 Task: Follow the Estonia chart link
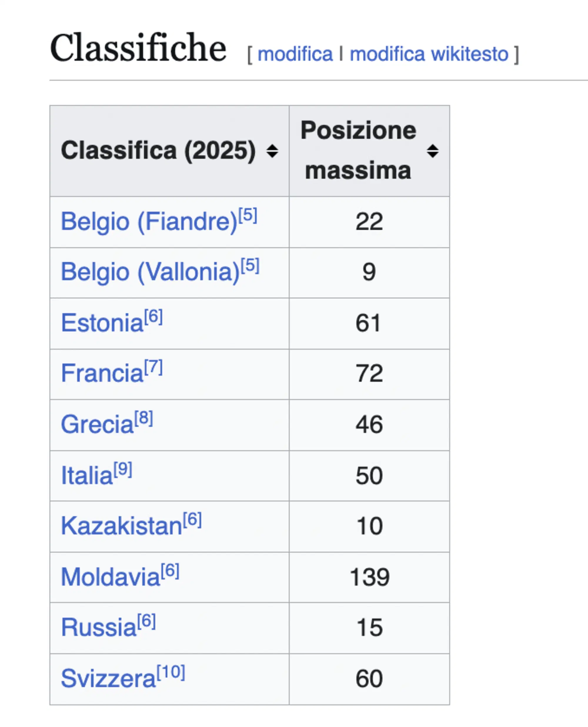coord(102,323)
